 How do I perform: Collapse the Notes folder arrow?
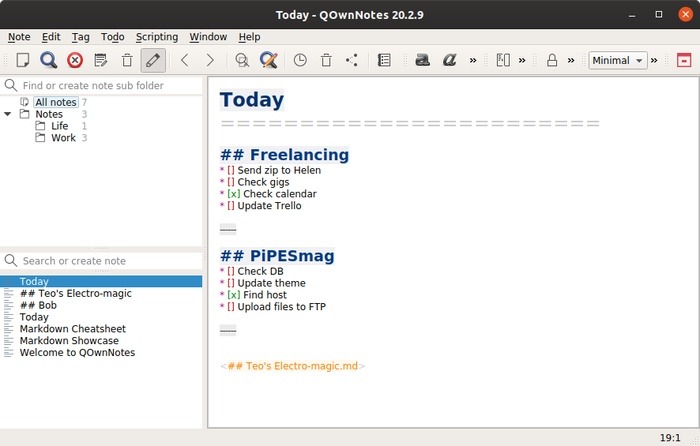[8, 114]
